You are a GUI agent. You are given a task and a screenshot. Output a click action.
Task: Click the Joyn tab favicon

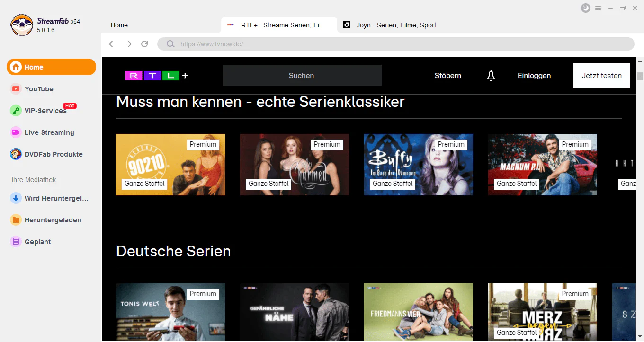click(347, 25)
